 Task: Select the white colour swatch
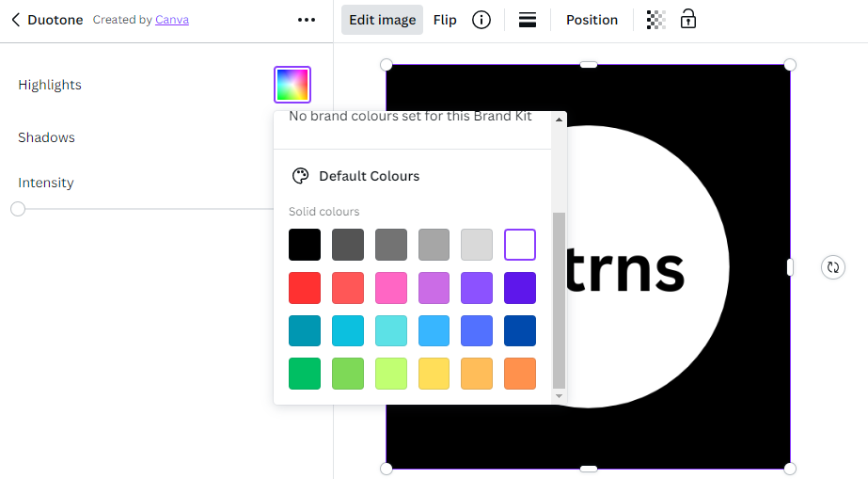point(520,245)
